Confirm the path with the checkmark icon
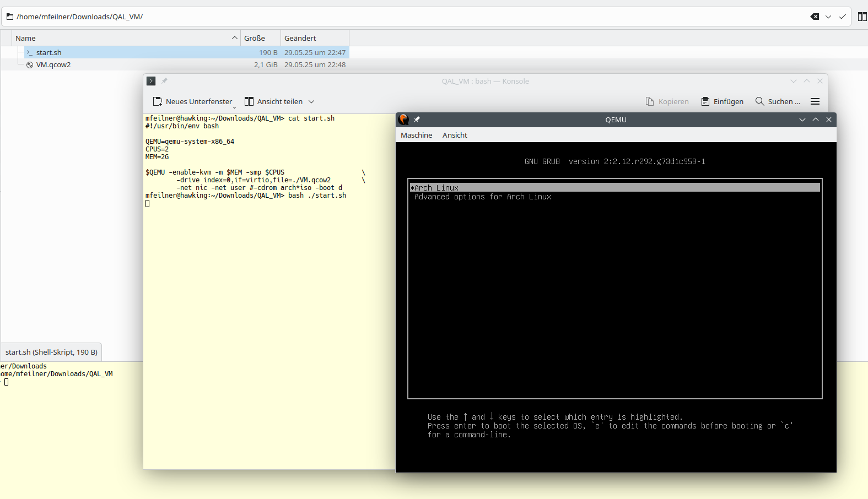This screenshot has width=868, height=499. point(842,17)
